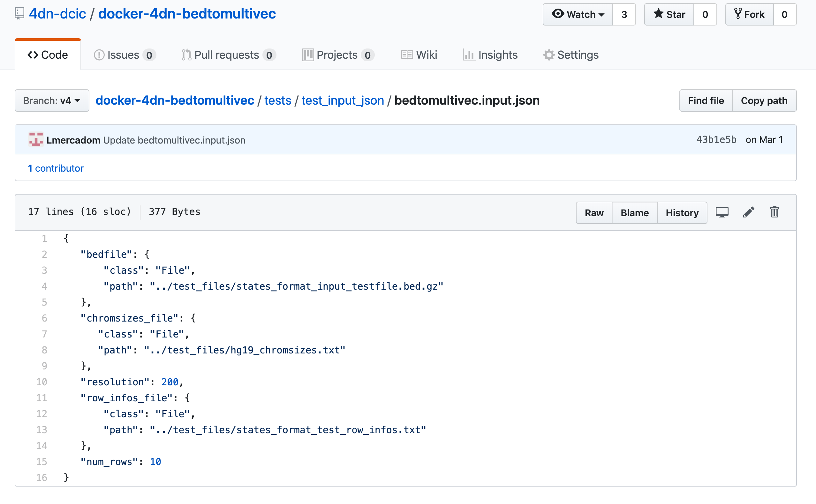Open the Watch dropdown
Image resolution: width=816 pixels, height=504 pixels.
pyautogui.click(x=578, y=14)
